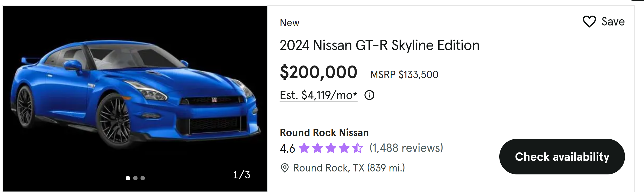The width and height of the screenshot is (644, 192).
Task: Click the Round Rock Nissan dealer name
Action: [x=324, y=133]
